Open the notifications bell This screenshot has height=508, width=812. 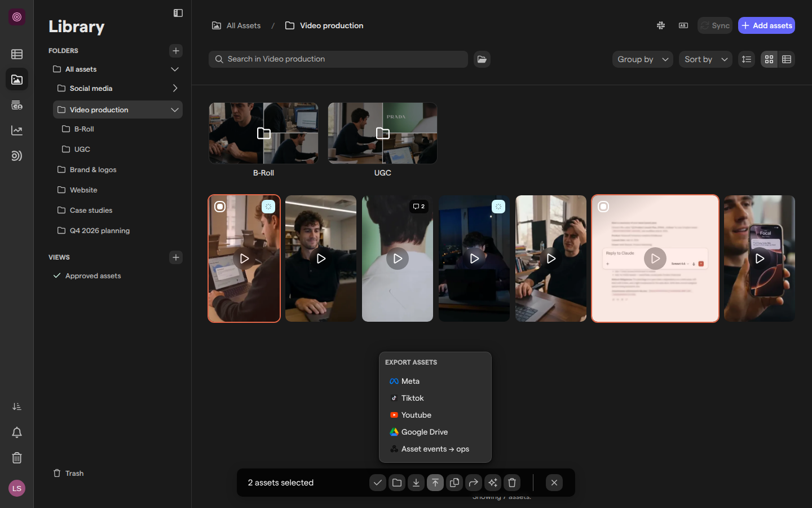pos(17,432)
